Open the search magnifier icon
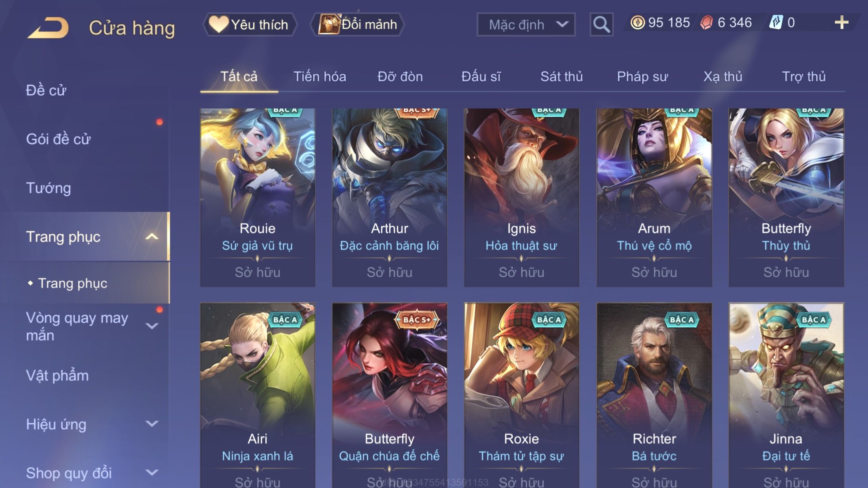 pos(601,24)
